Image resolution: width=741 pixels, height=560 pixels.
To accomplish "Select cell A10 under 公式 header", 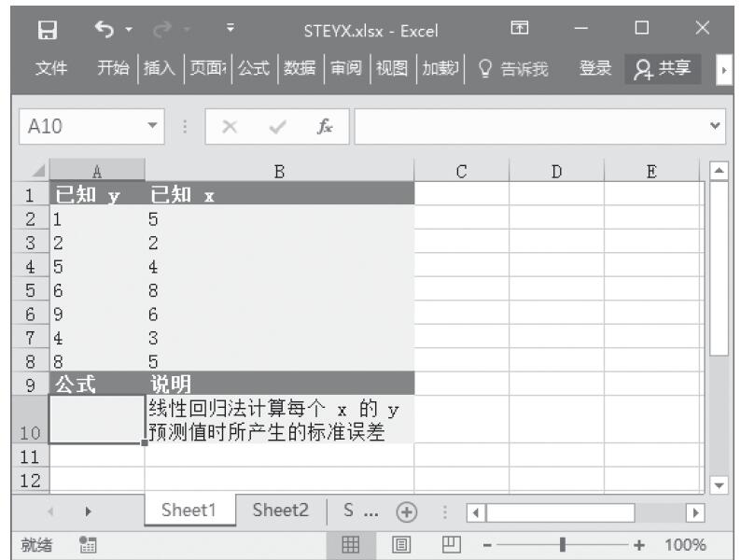I will point(97,418).
